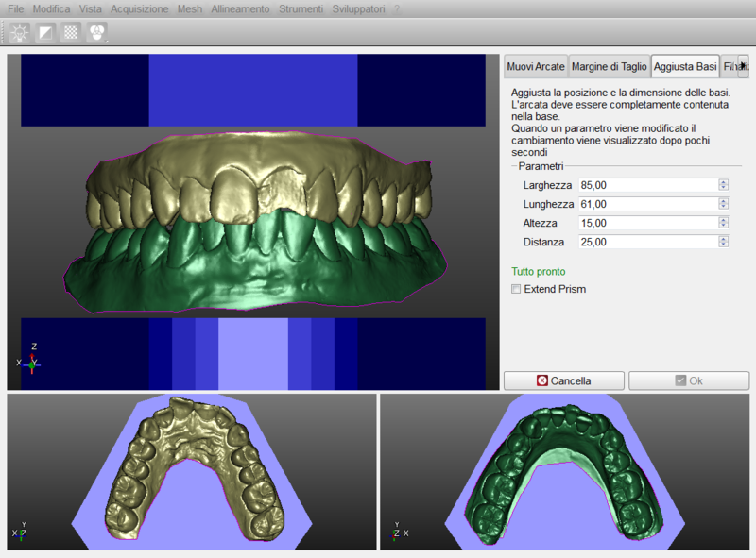
Task: Toggle the light bulb lighting icon
Action: [x=19, y=33]
